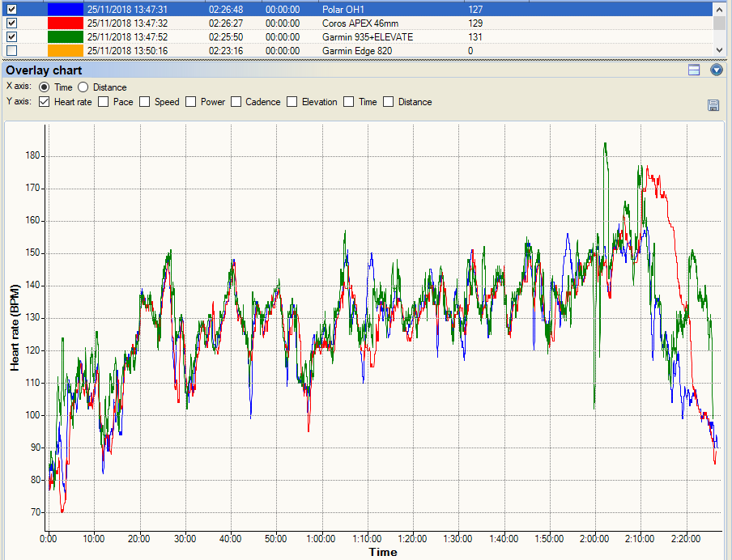Click the average heart rate value 131

click(475, 37)
